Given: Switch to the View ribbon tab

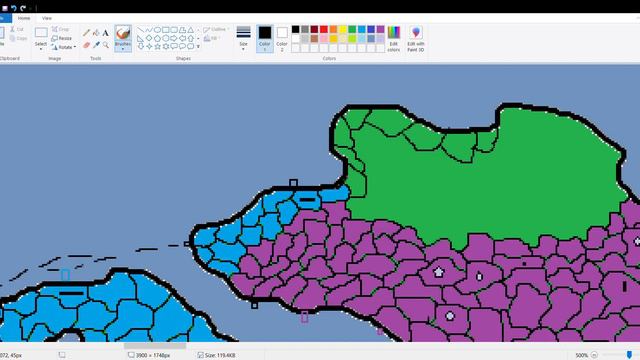Looking at the screenshot, I should point(47,18).
